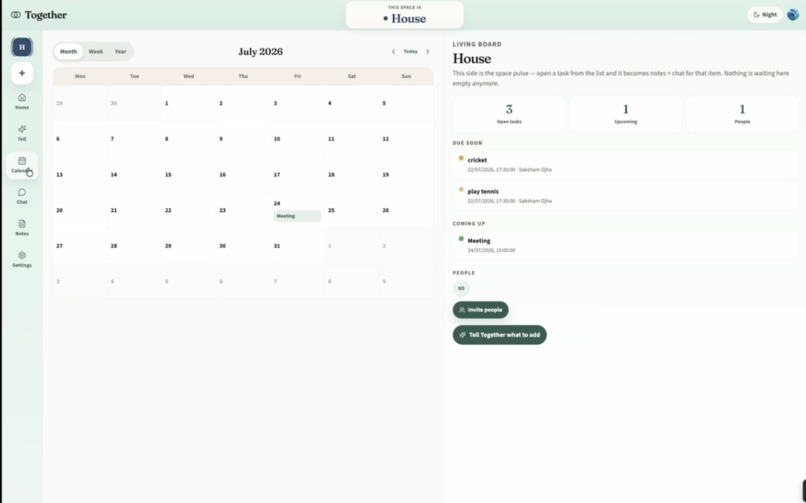
Task: Click the People stat card
Action: pos(742,114)
